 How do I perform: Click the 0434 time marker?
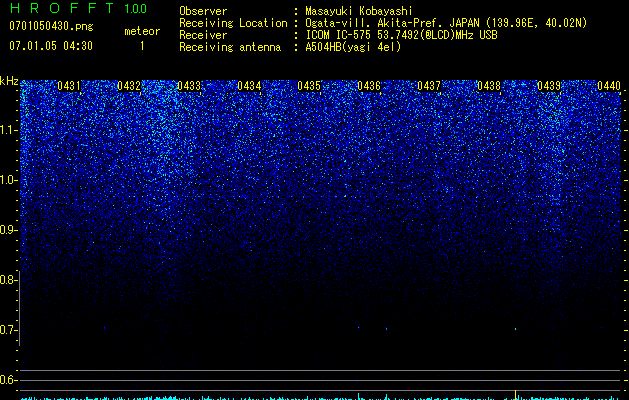(x=249, y=86)
